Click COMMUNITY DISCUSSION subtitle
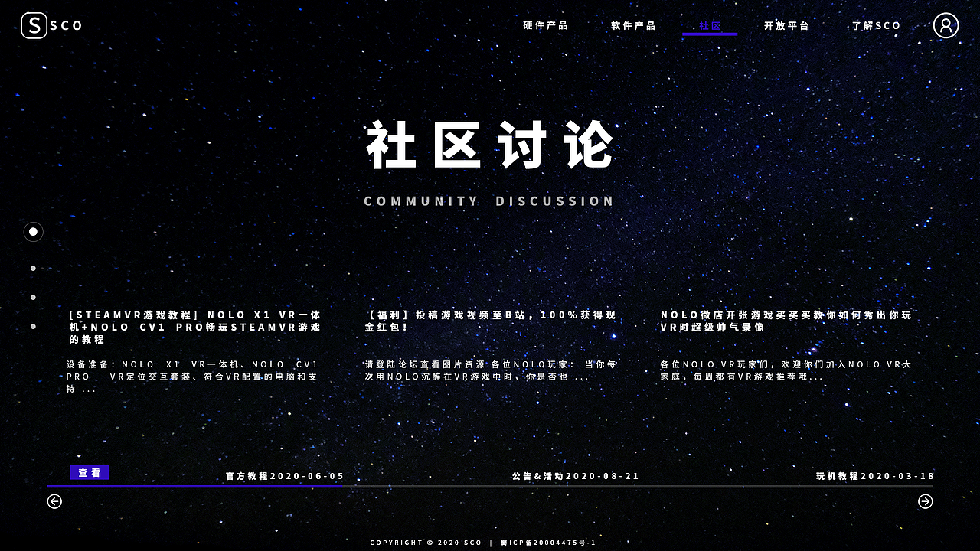Viewport: 980px width, 551px height. tap(489, 201)
